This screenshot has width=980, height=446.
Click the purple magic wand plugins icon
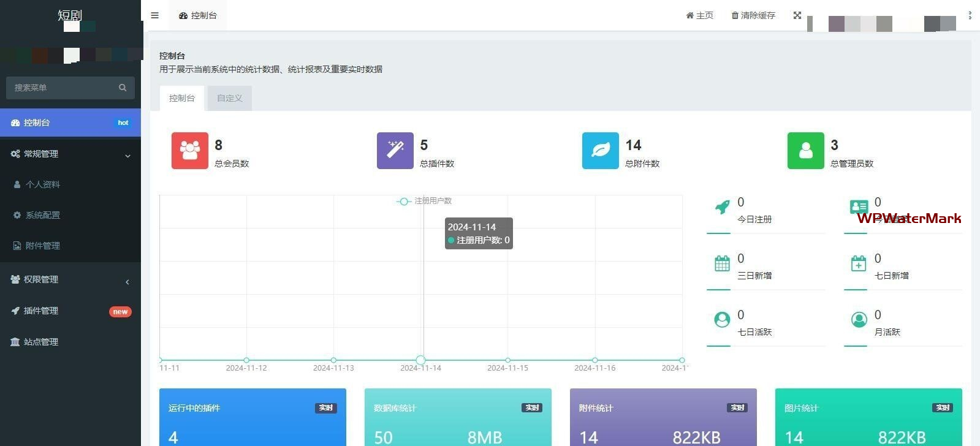395,151
